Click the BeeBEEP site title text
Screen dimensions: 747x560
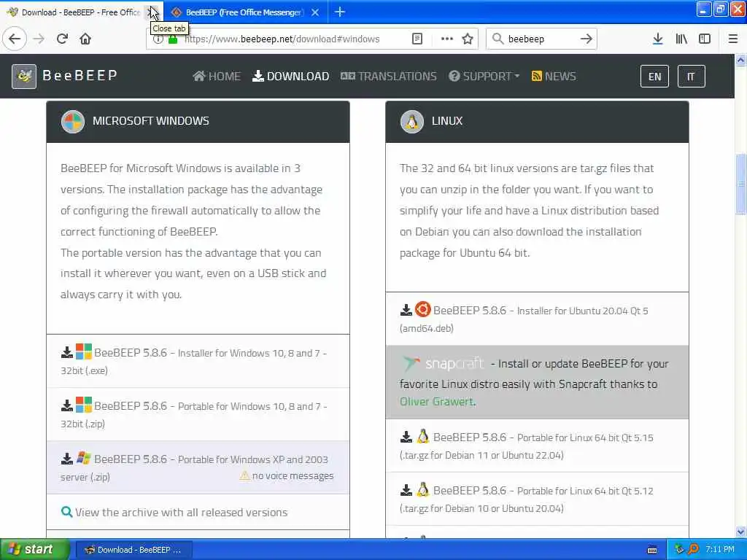(x=80, y=75)
